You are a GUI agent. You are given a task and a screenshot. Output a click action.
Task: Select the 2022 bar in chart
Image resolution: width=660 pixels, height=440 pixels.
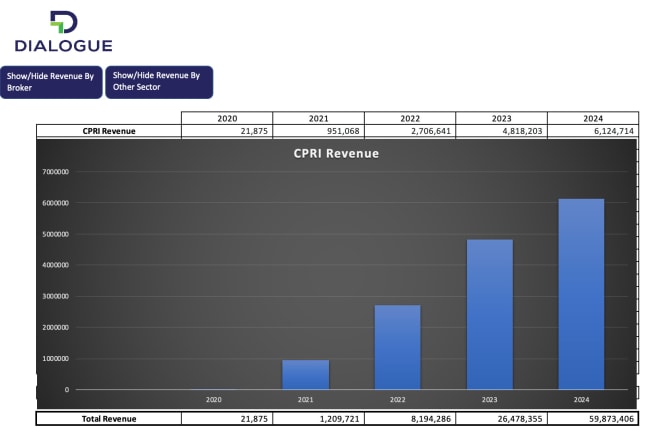click(397, 347)
